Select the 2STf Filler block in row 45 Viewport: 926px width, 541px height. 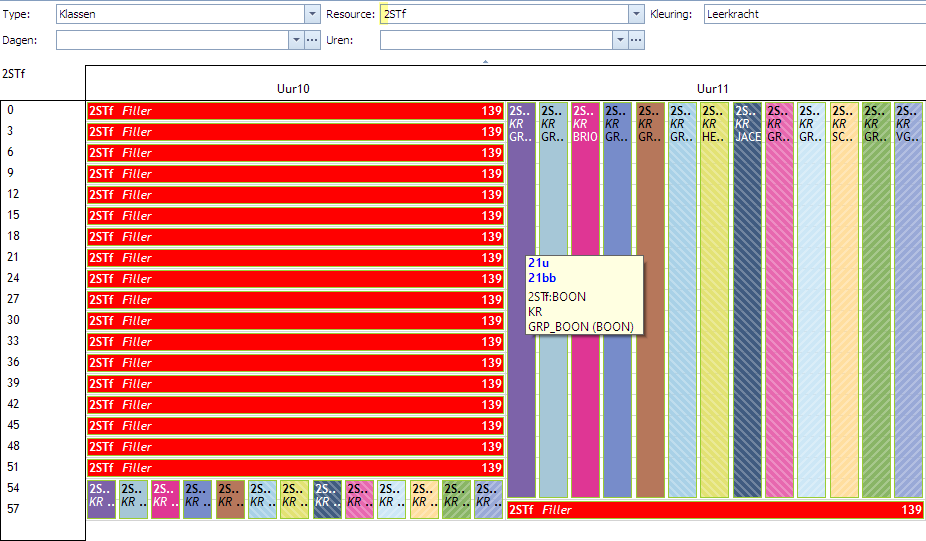[295, 426]
